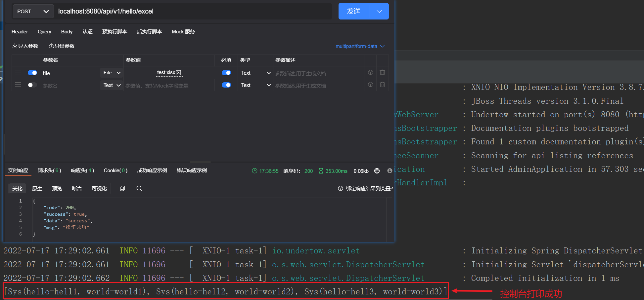Open the Mock 服务 tab
This screenshot has width=644, height=300.
point(183,32)
